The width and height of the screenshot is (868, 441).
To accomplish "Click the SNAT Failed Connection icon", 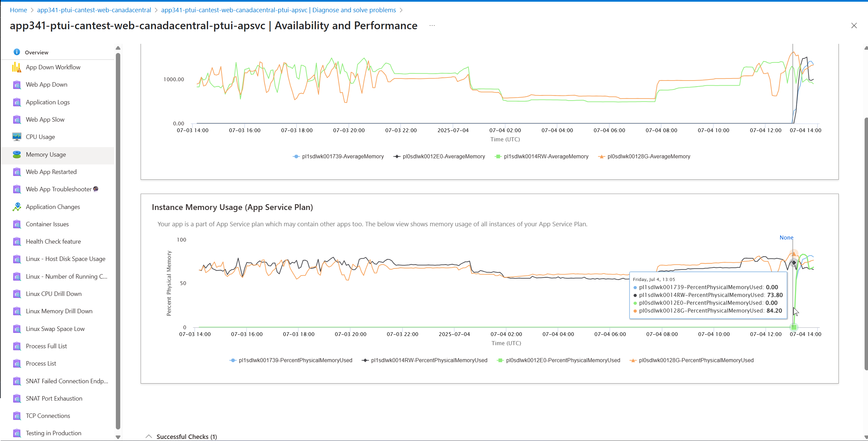I will [x=17, y=381].
